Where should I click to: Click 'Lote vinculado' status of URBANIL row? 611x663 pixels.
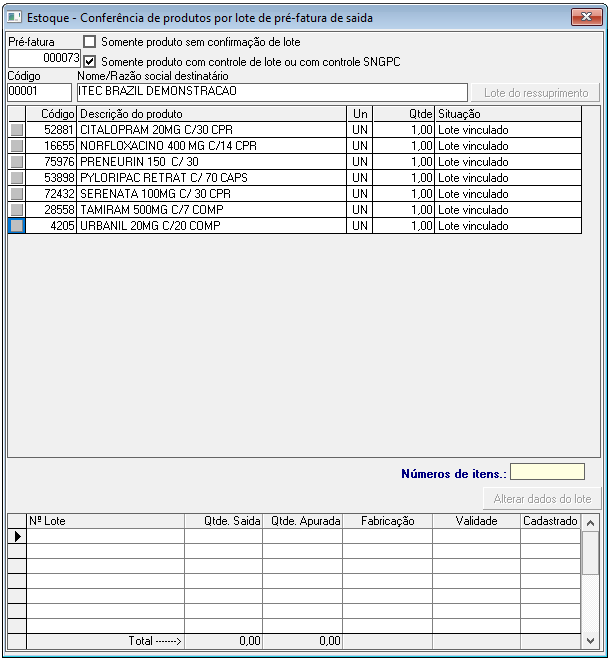(508, 226)
